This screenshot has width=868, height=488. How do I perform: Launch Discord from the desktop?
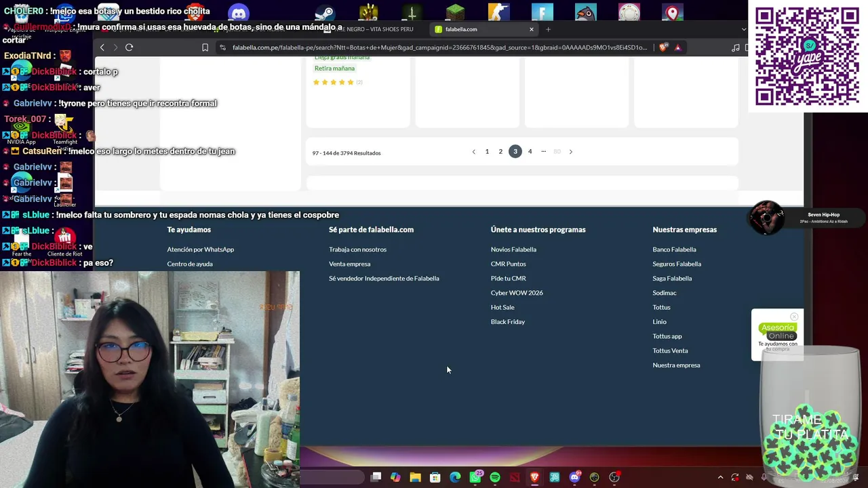(239, 13)
